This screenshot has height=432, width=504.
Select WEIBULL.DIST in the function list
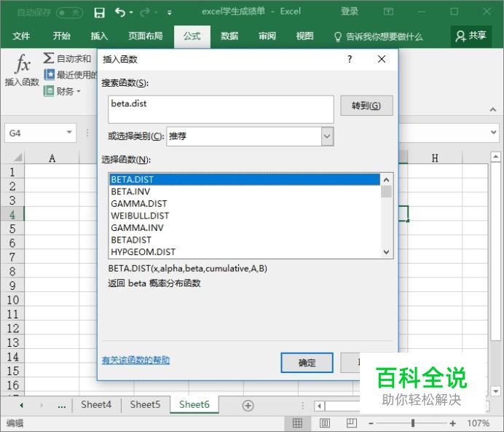tap(245, 216)
